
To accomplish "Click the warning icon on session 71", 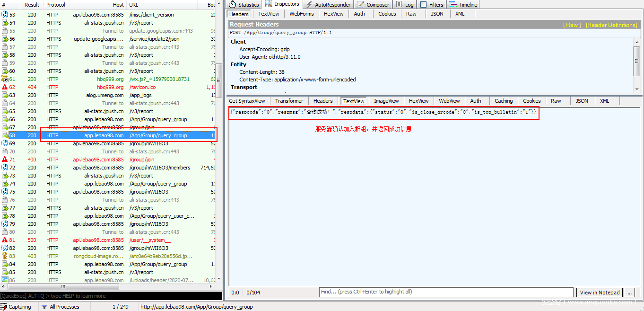I will (x=5, y=160).
